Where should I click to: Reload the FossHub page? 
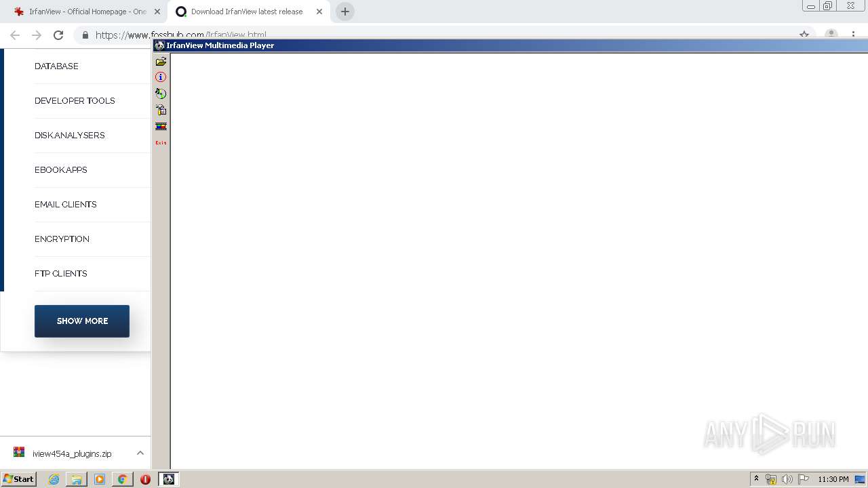pos(58,35)
